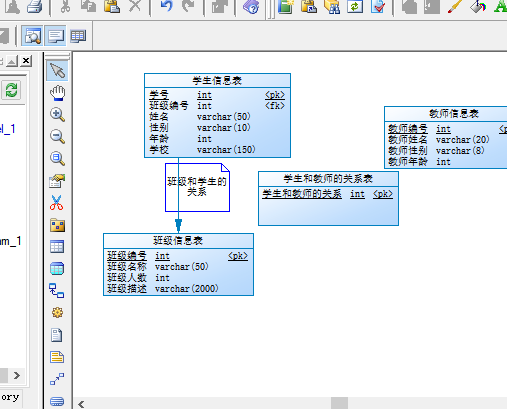Viewport: 507px width, 409px height.
Task: Select the File tool in the palette
Action: (x=57, y=335)
